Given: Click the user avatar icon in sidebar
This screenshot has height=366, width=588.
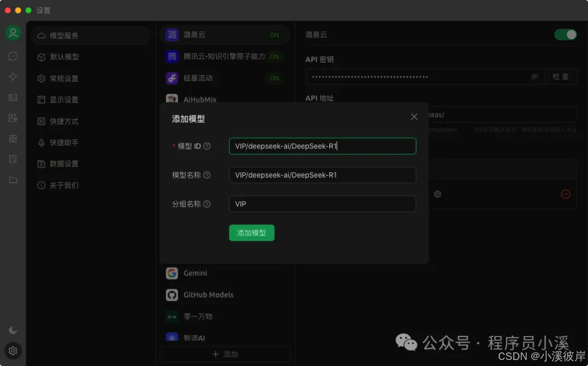Looking at the screenshot, I should pyautogui.click(x=13, y=33).
